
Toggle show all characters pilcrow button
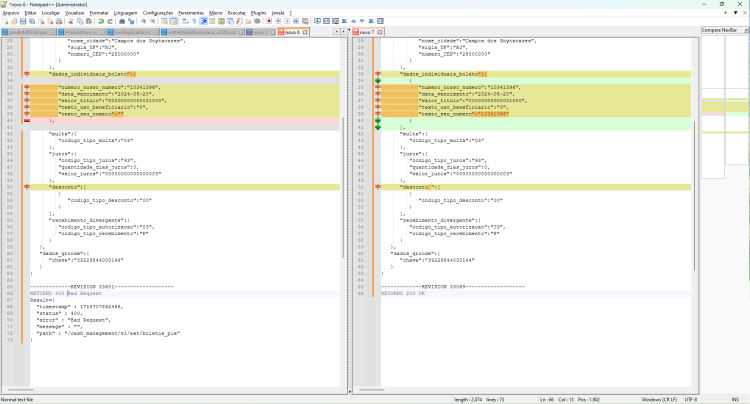(x=194, y=21)
